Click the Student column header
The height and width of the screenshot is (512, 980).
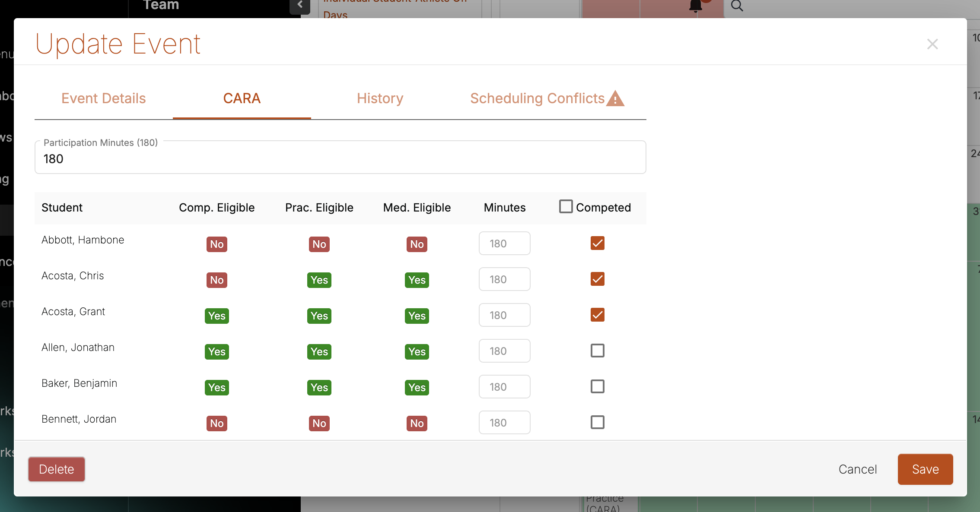click(x=62, y=208)
